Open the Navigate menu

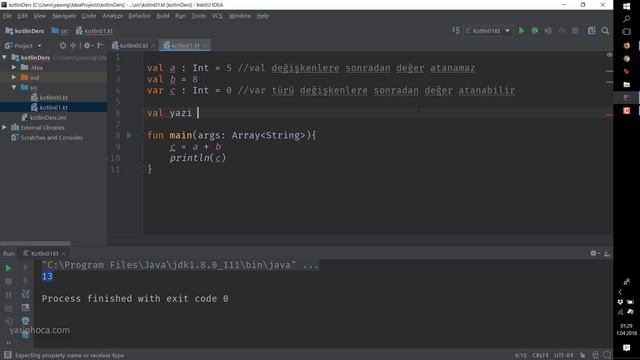click(64, 16)
